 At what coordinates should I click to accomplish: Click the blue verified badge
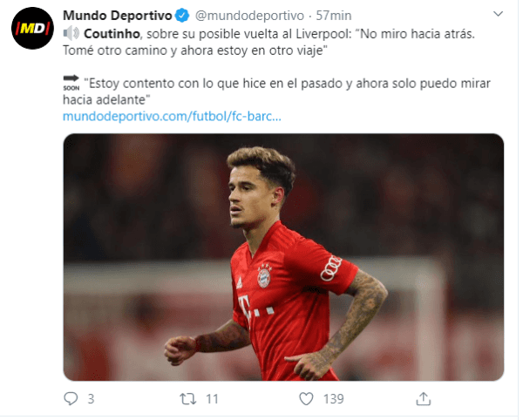pos(182,16)
